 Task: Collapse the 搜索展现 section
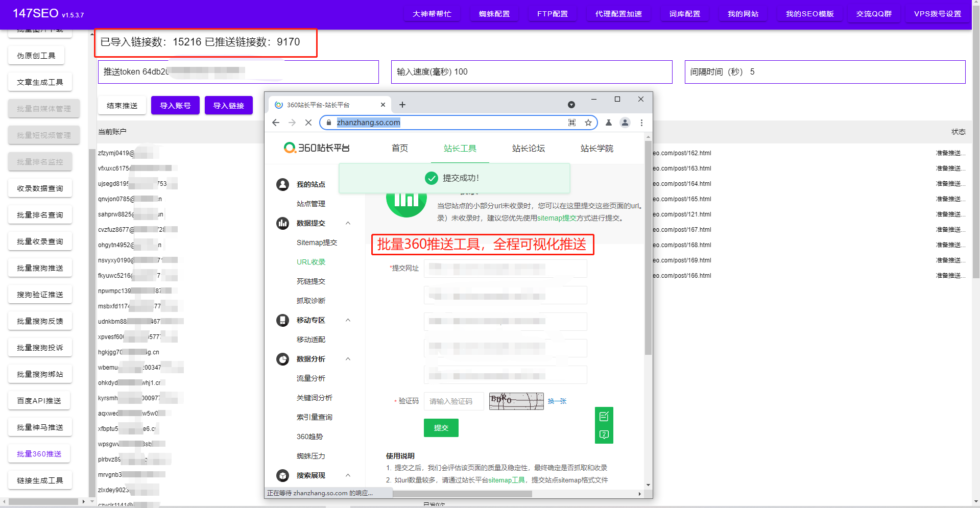tap(348, 475)
